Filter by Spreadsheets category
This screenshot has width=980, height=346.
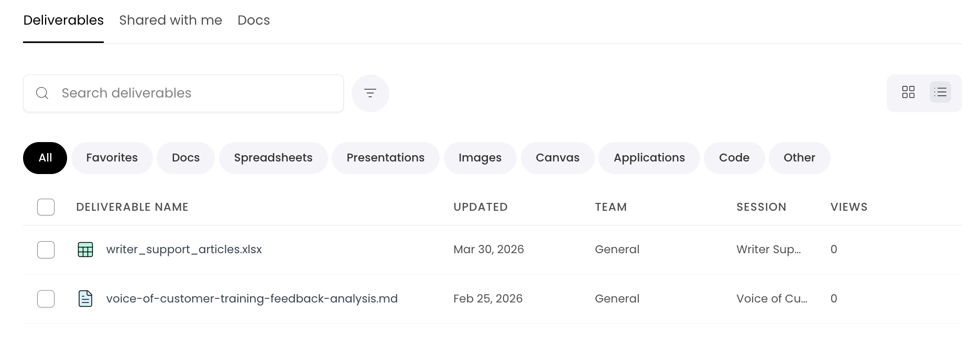click(x=273, y=158)
